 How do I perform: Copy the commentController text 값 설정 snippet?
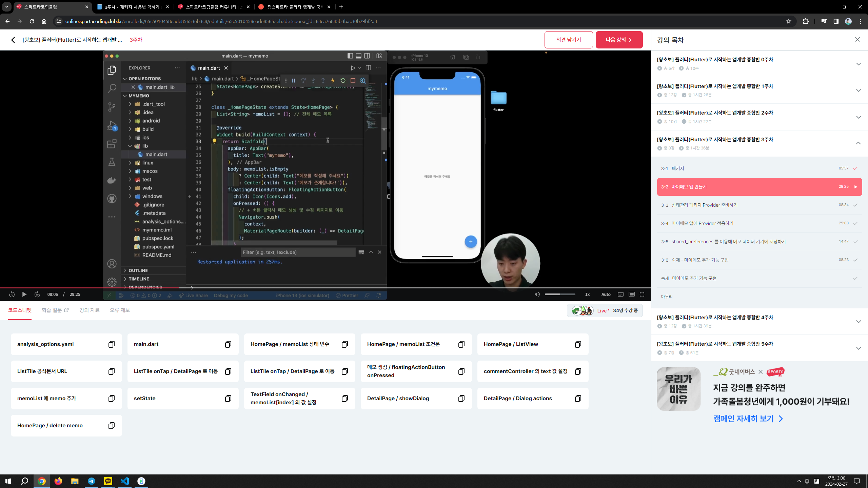coord(578,371)
